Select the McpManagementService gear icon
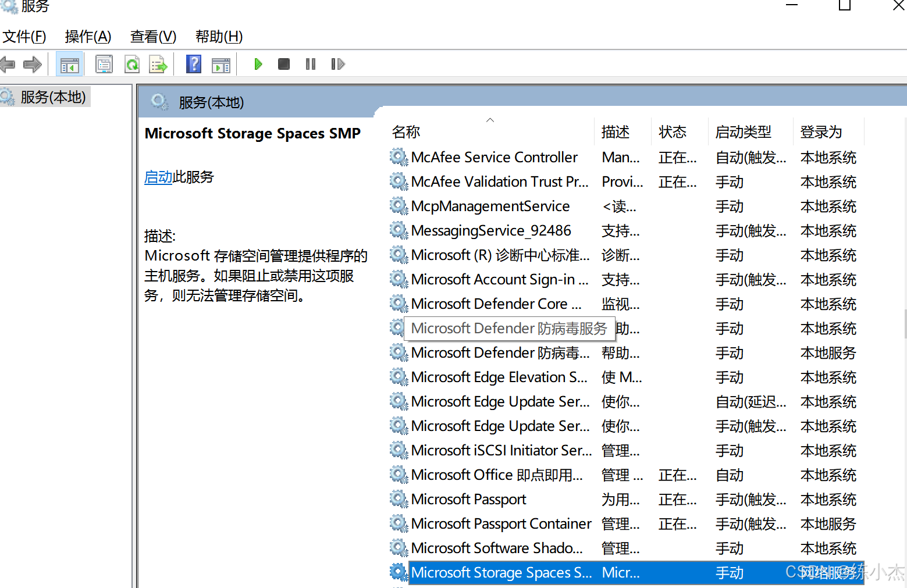 [399, 206]
